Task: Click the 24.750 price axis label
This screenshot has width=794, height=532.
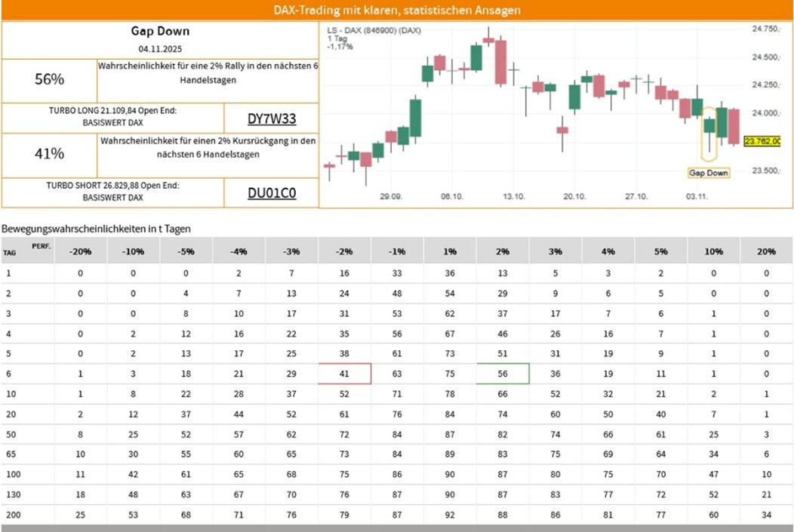Action: 765,29
